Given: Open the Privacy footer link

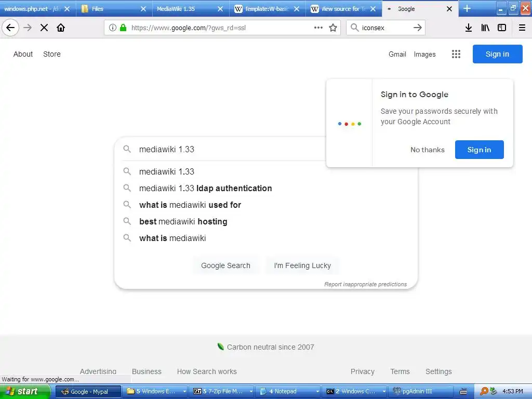Looking at the screenshot, I should (x=362, y=371).
